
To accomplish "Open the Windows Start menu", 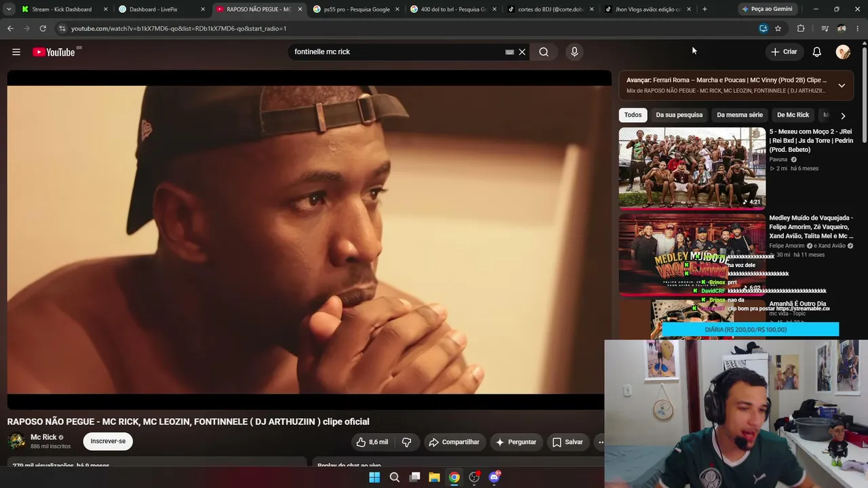I will click(x=374, y=477).
